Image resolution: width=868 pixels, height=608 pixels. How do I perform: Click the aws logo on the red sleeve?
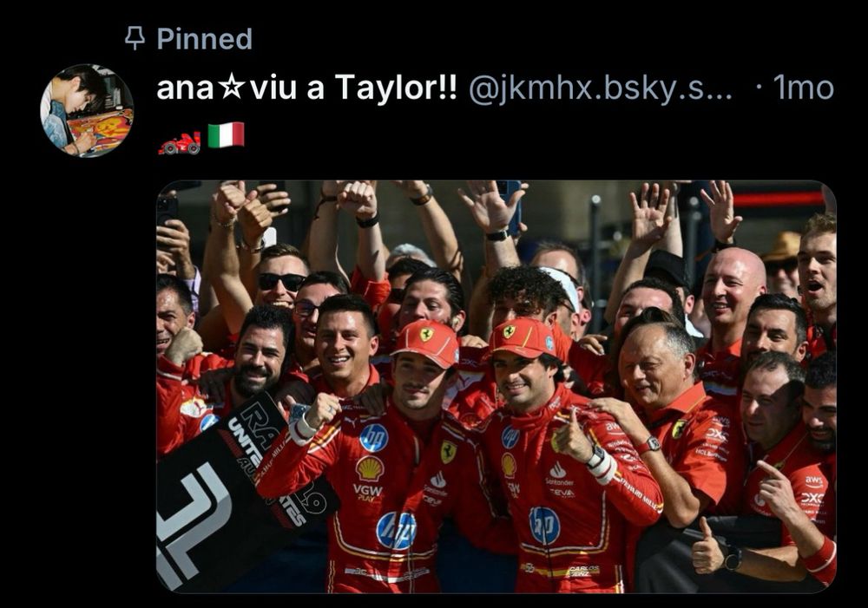click(814, 481)
